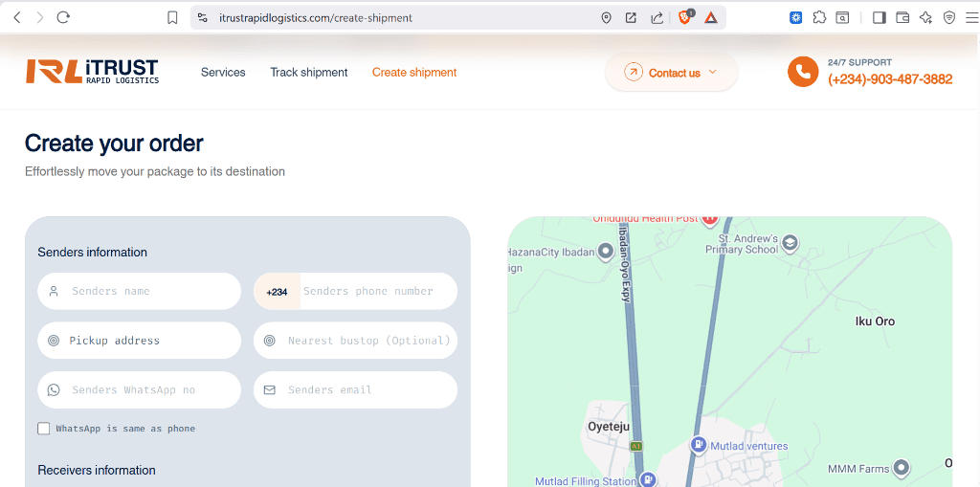Check 'WhatsApp is same as phone' box
This screenshot has width=980, height=487.
44,429
